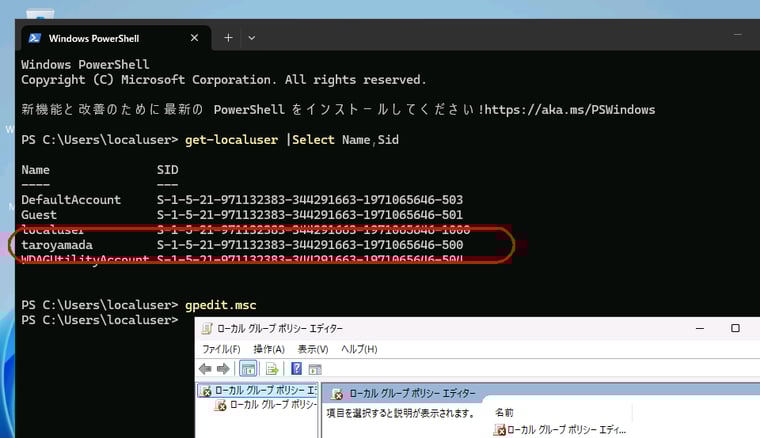Click the Guest SID ending in 501
This screenshot has height=438, width=760.
pyautogui.click(x=310, y=215)
